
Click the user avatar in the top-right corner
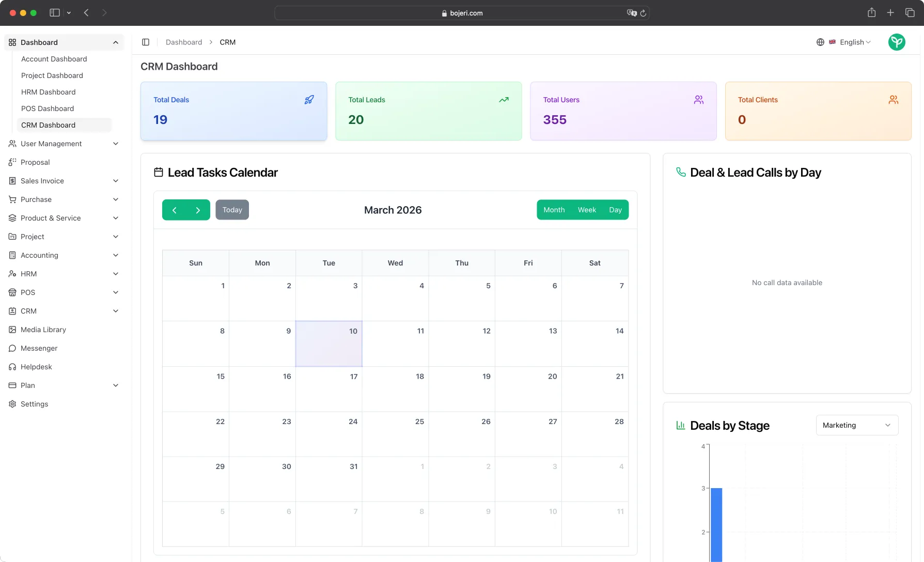(897, 42)
